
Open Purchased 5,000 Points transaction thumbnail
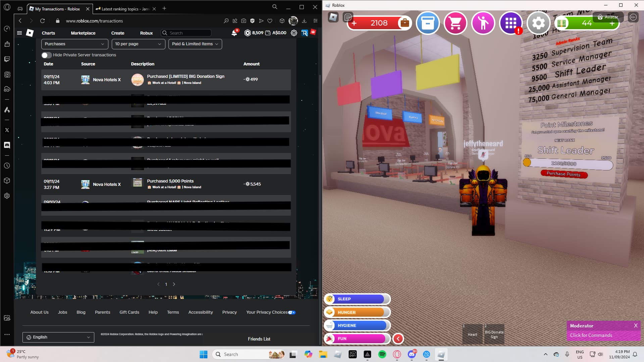[x=137, y=183]
